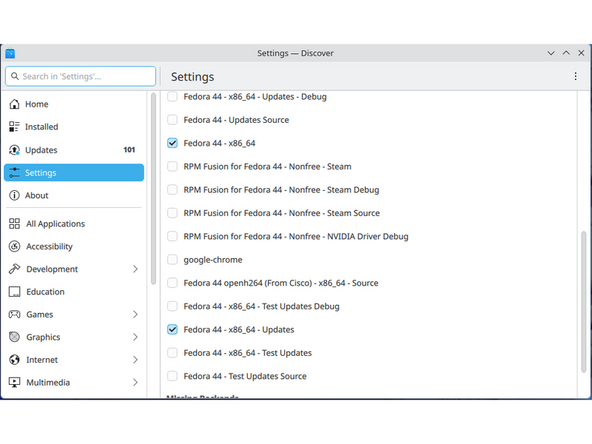The height and width of the screenshot is (444, 592).
Task: Enable the google-chrome repository
Action: tap(172, 260)
